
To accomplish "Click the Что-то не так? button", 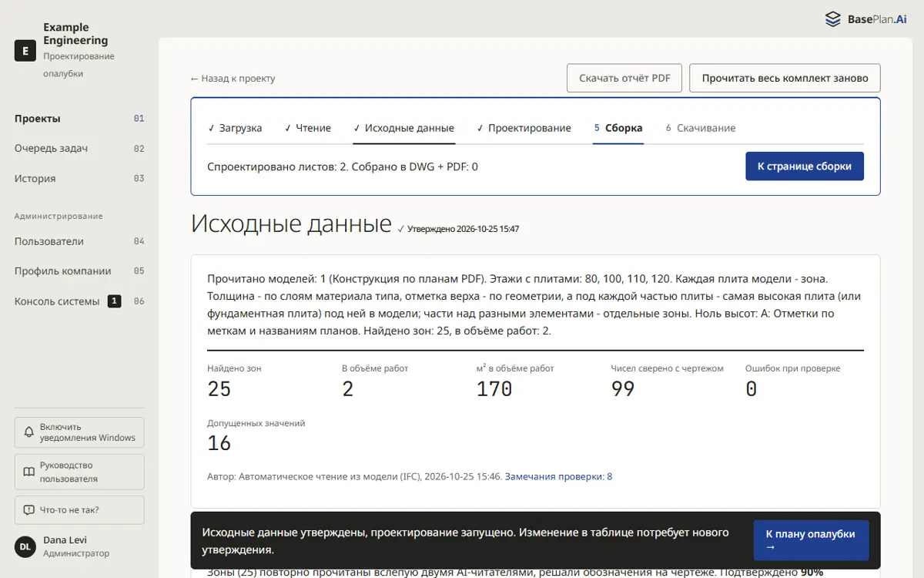I will pyautogui.click(x=79, y=510).
